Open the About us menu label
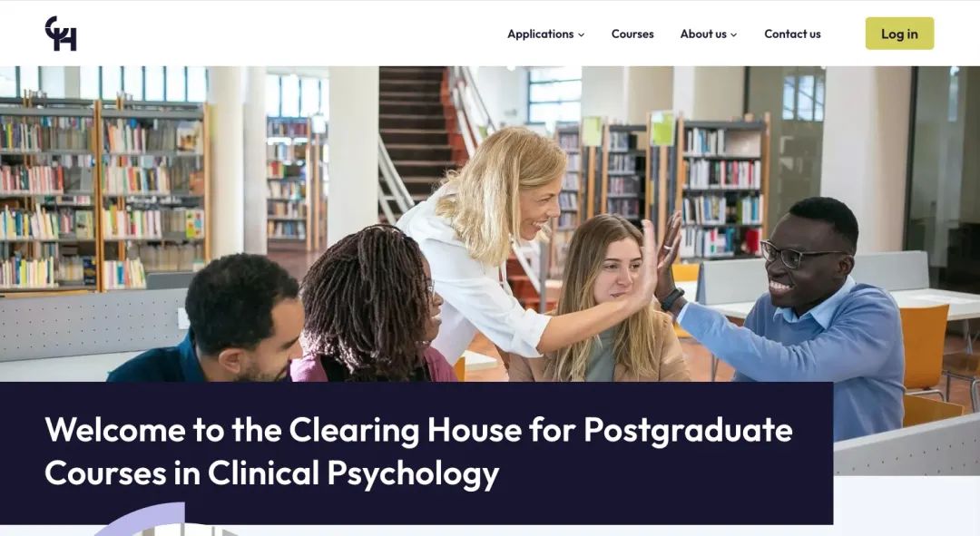The width and height of the screenshot is (980, 536). coord(703,34)
